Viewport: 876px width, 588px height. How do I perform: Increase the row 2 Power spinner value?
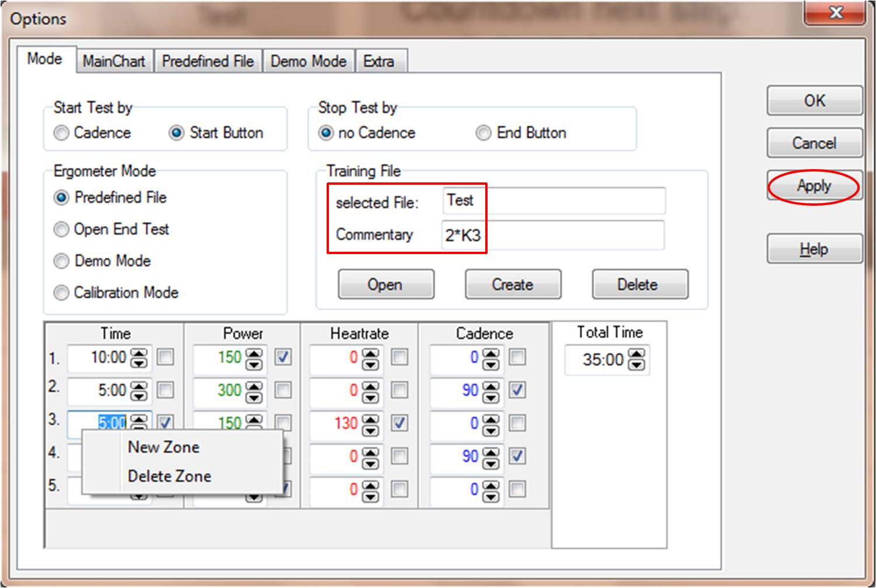coord(254,385)
